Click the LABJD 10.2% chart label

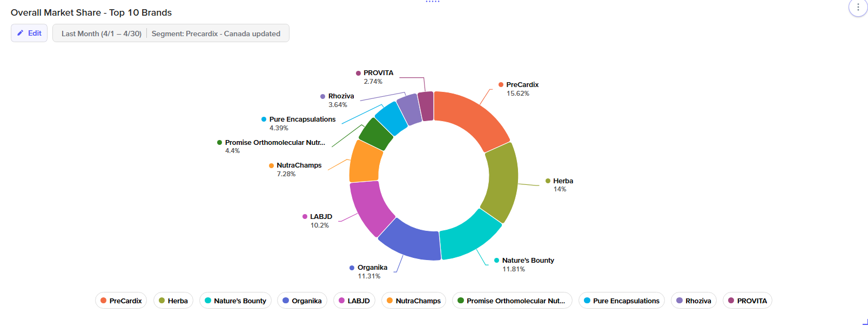pyautogui.click(x=318, y=221)
